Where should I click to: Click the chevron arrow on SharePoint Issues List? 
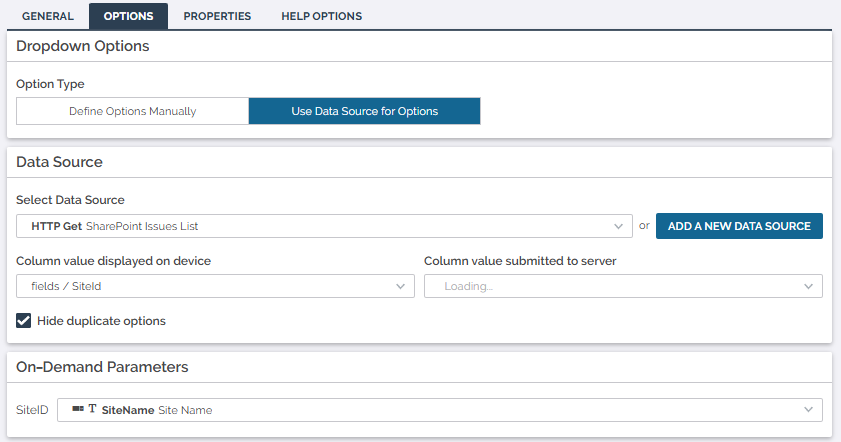(619, 227)
